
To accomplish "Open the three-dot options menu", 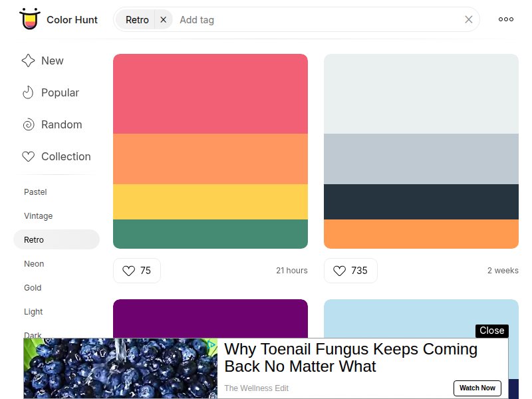I will tap(505, 19).
